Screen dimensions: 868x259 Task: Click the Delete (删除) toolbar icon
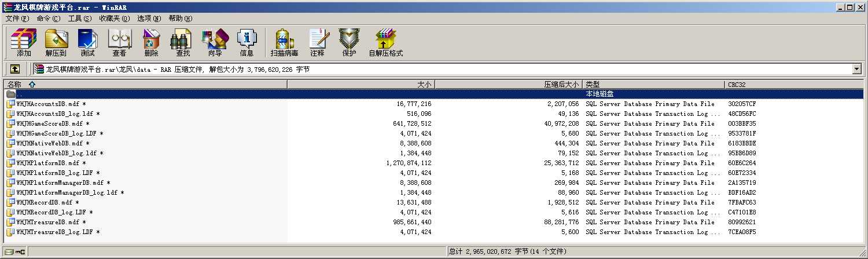(x=151, y=42)
